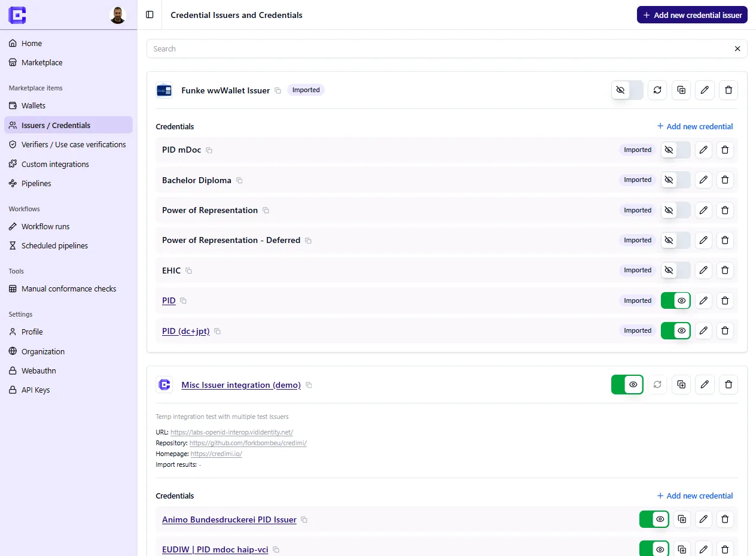Open Organization settings
756x556 pixels.
(x=68, y=351)
